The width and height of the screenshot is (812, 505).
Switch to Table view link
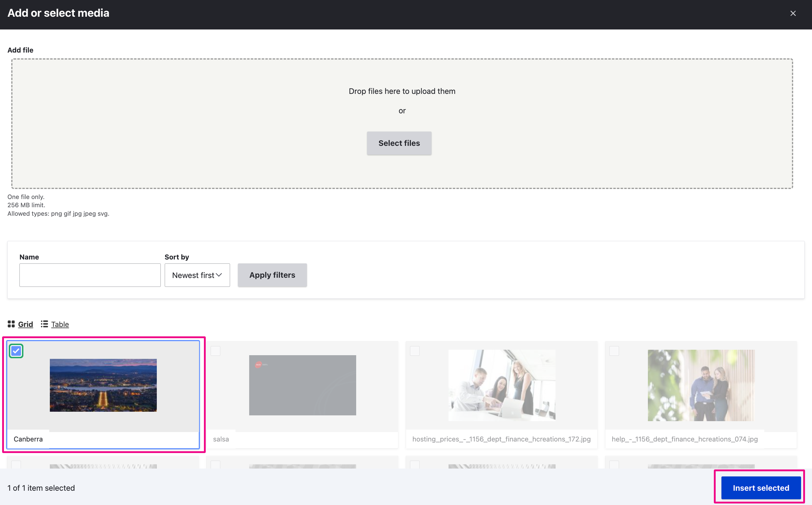(60, 324)
